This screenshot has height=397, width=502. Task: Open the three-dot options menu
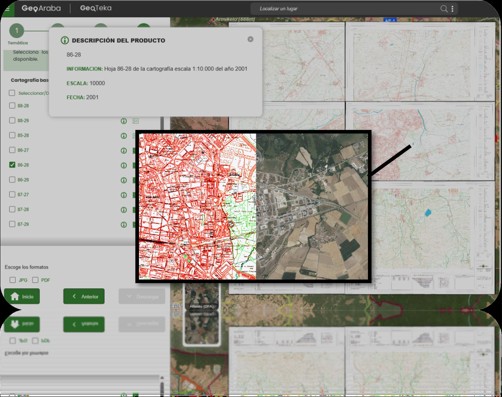(452, 9)
